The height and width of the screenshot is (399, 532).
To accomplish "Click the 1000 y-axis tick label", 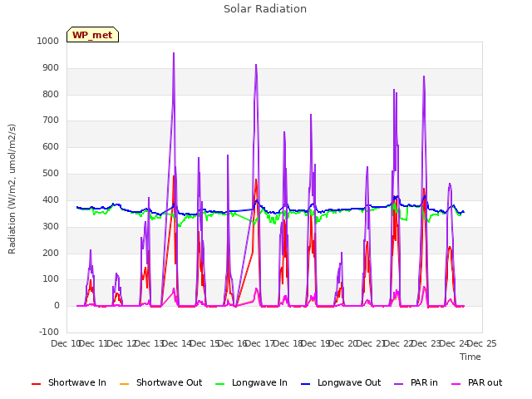I will click(48, 41).
